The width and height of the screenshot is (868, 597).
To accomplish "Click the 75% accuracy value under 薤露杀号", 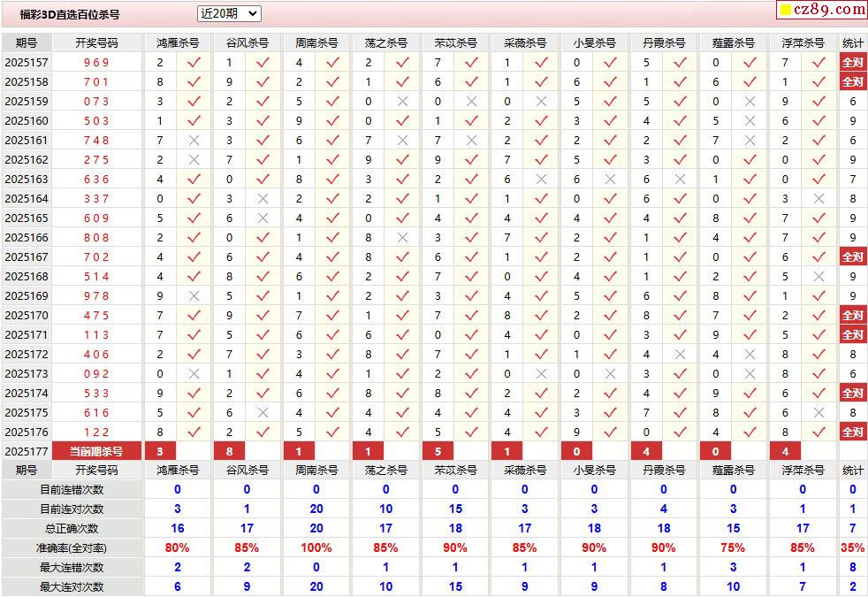I will (x=733, y=547).
